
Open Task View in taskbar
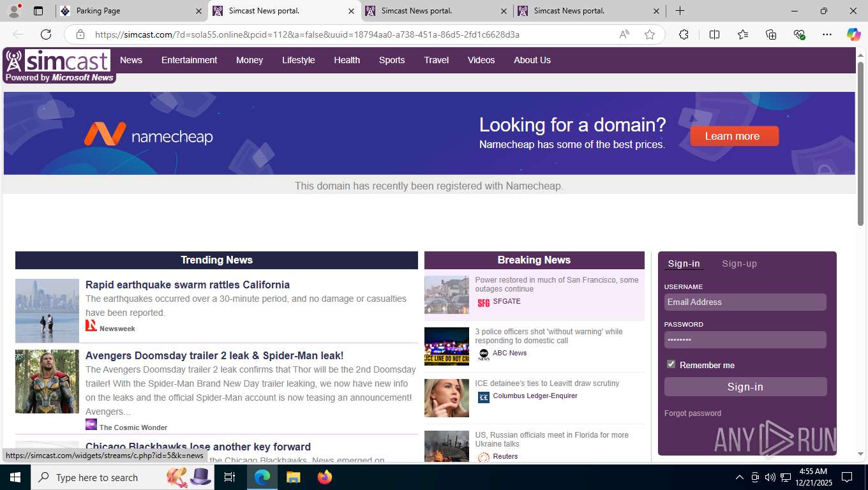(x=230, y=477)
